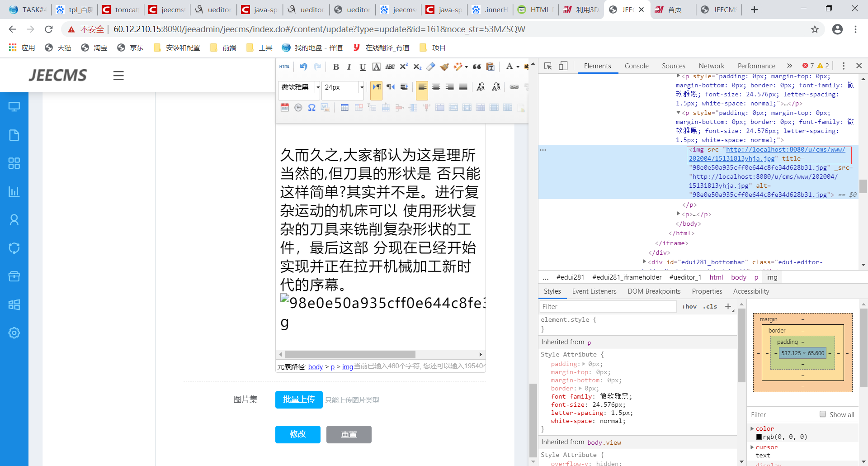
Task: Toggle the device toolbar in DevTools
Action: pyautogui.click(x=563, y=66)
